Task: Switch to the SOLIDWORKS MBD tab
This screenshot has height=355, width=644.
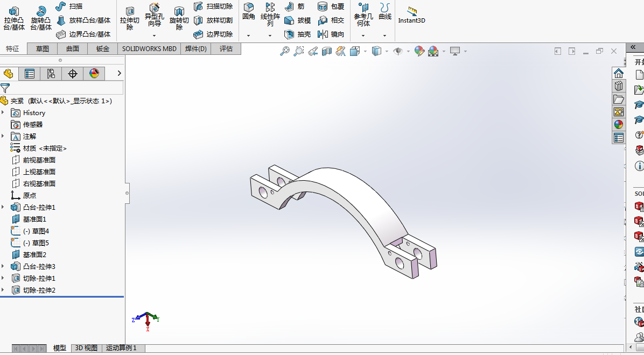Action: click(149, 49)
